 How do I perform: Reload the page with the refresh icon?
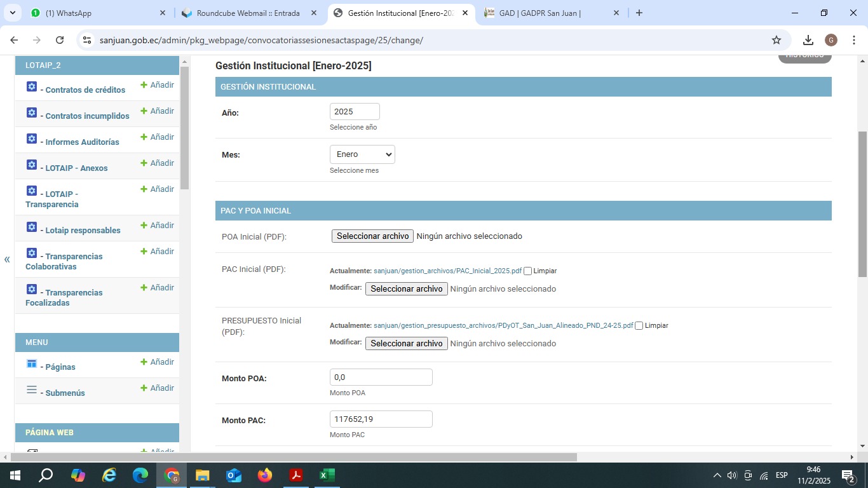point(60,40)
